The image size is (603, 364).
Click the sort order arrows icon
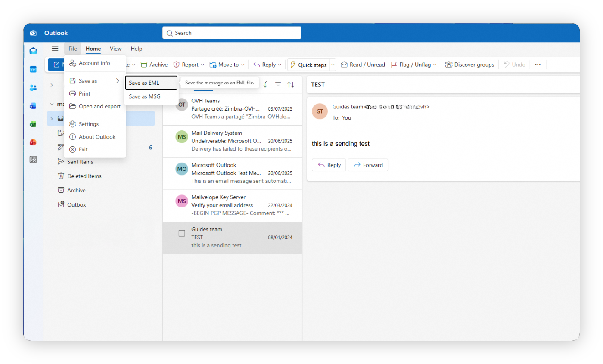291,84
